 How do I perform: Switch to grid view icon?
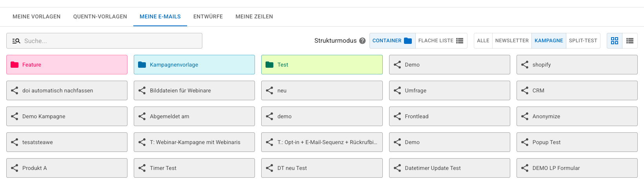tap(615, 41)
